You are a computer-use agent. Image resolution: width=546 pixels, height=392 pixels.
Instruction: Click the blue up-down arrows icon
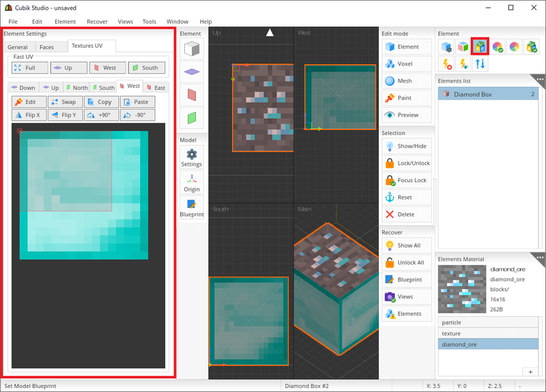pyautogui.click(x=480, y=64)
